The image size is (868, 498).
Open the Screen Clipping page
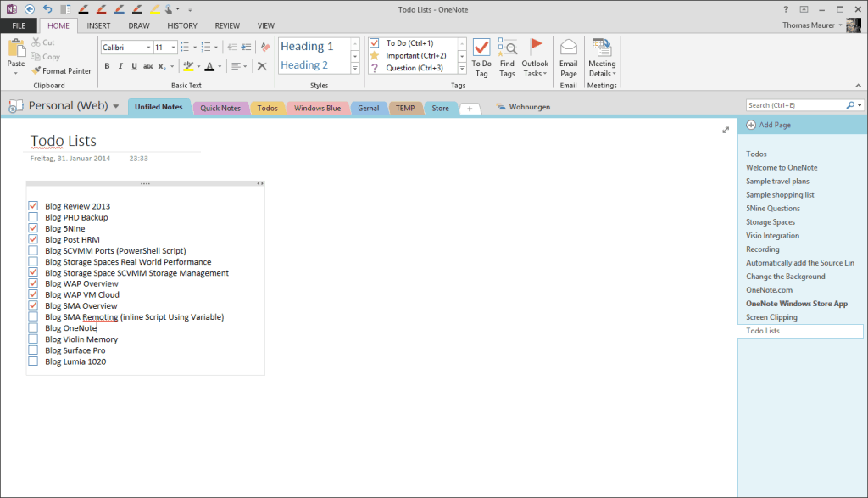771,317
